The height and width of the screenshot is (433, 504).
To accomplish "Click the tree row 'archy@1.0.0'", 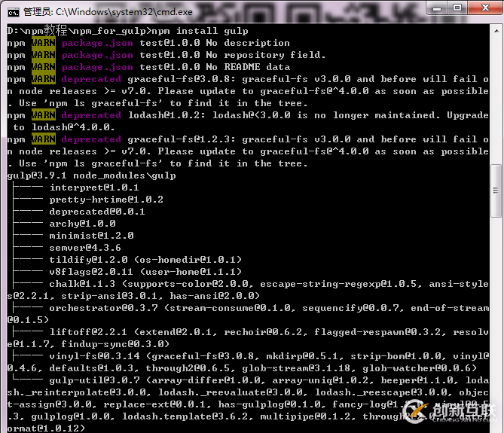I will point(82,224).
